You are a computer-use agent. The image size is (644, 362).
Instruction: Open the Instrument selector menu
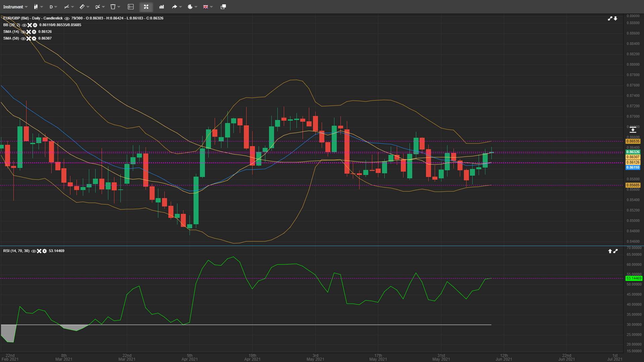15,7
